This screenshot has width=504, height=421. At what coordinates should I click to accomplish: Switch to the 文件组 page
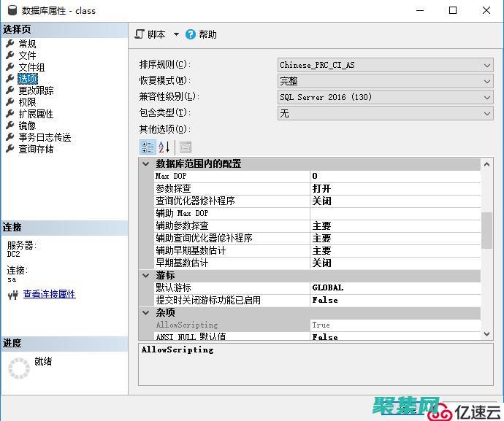point(31,67)
